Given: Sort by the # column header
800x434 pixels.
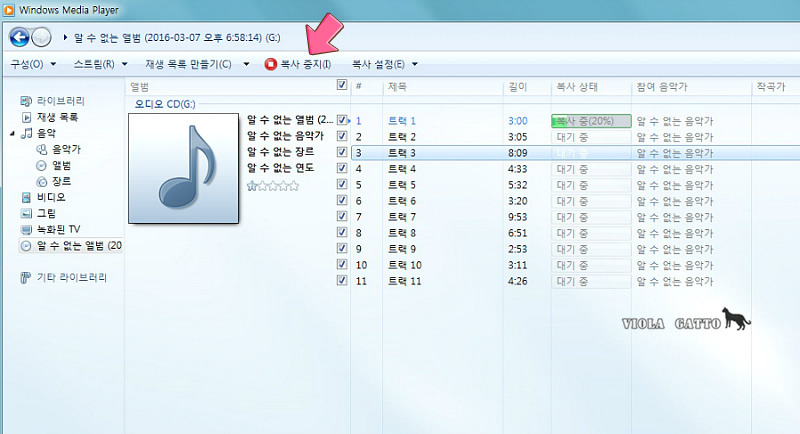Looking at the screenshot, I should tap(359, 86).
